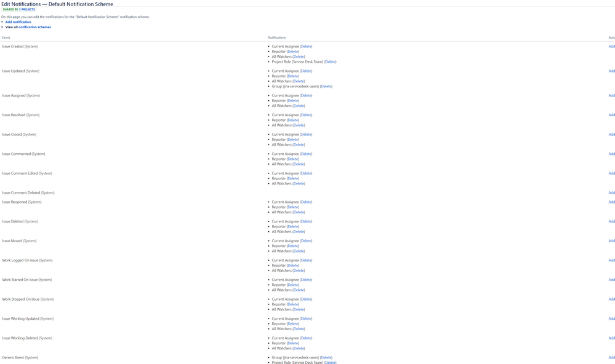Delete Reporter from Issue Assigned

click(x=292, y=101)
